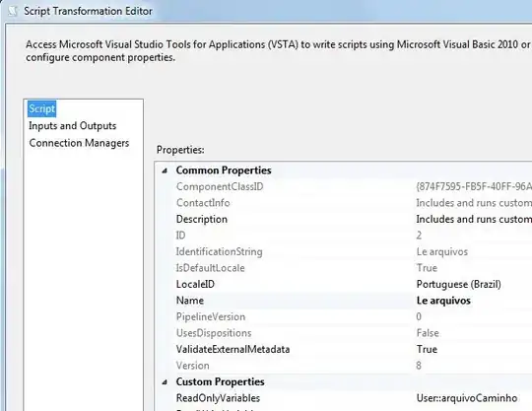Select the ReadOnlyVariables property label

(x=218, y=398)
